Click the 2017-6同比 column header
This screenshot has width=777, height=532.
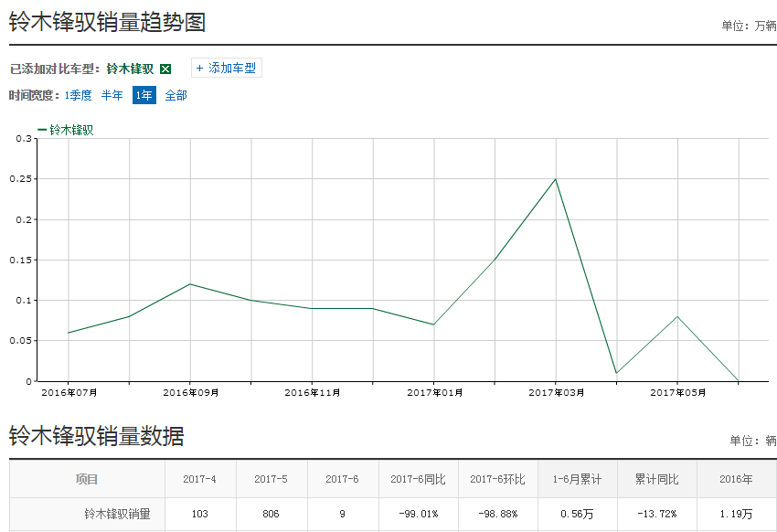pos(418,479)
